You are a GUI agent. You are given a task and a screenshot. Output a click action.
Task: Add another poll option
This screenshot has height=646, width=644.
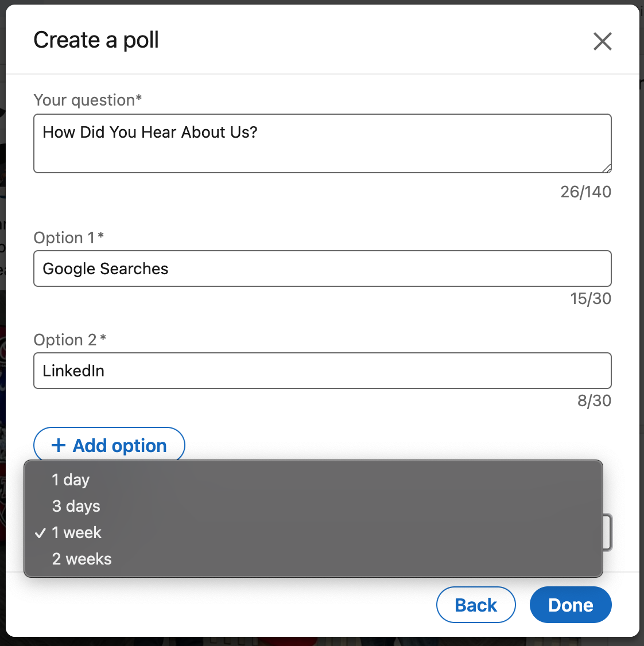coord(109,445)
